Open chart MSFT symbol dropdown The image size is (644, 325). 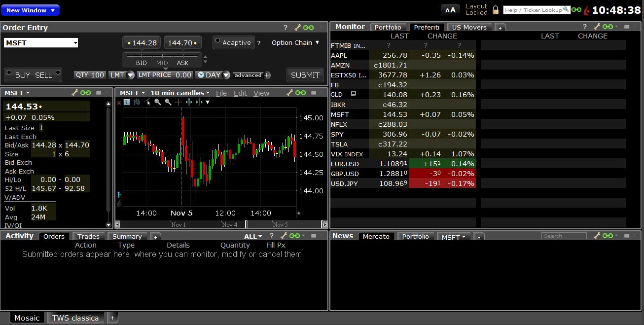133,93
